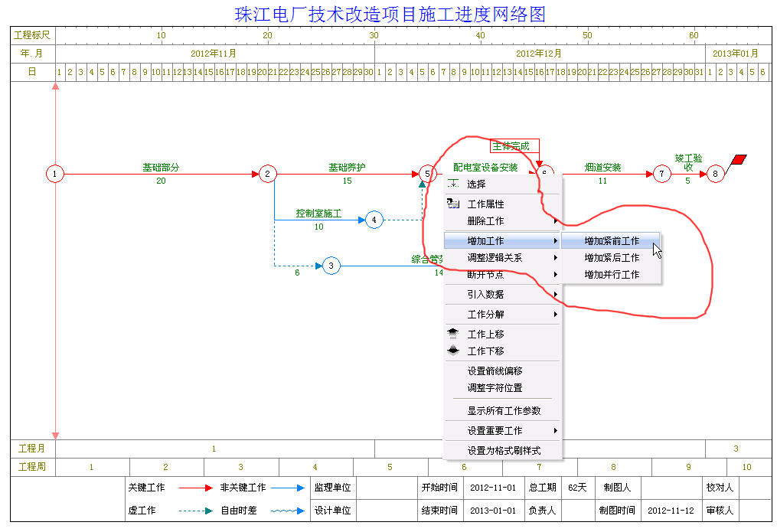Click the chart title 珠江电厂技术改造项目施工进度网络图
Screen dimensions: 777x532
pyautogui.click(x=390, y=14)
